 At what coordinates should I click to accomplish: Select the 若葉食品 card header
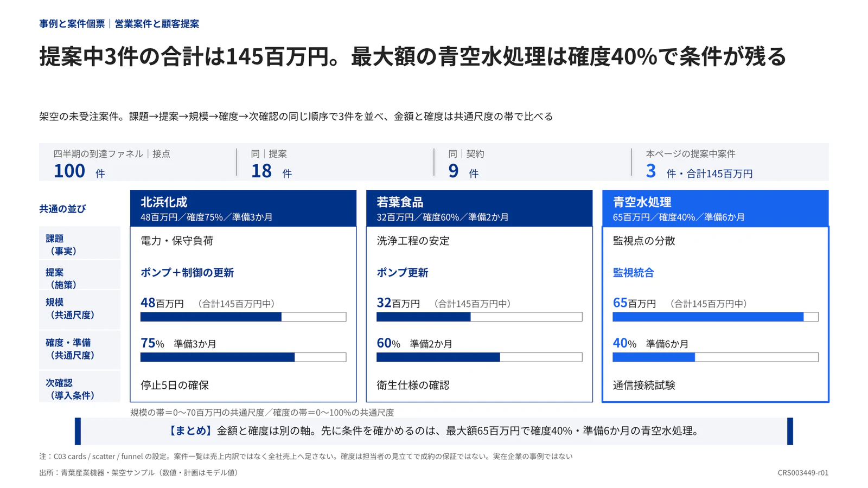point(479,208)
